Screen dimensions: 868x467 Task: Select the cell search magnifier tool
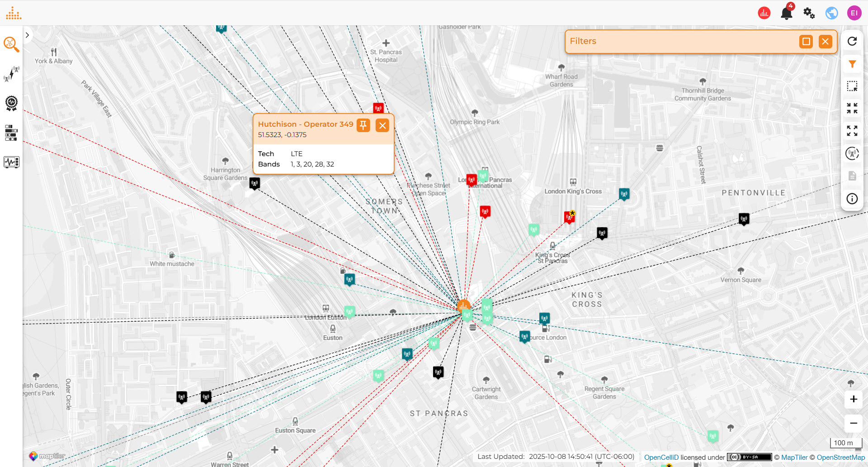tap(11, 44)
